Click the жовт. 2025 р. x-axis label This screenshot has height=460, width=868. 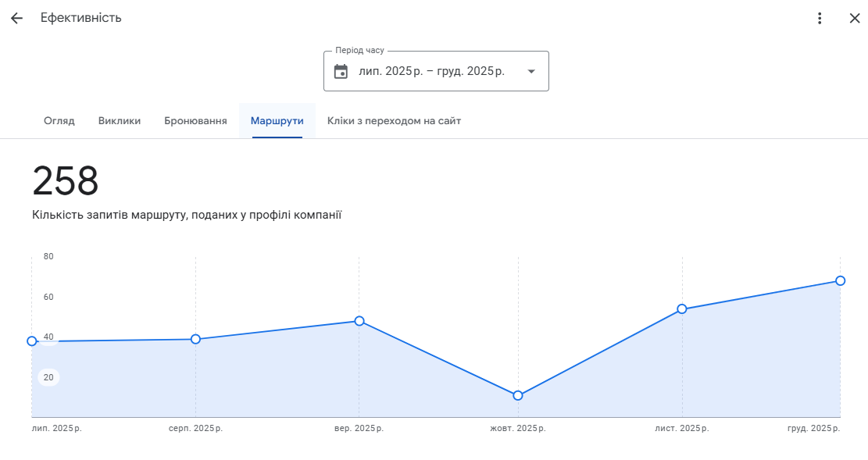click(517, 429)
